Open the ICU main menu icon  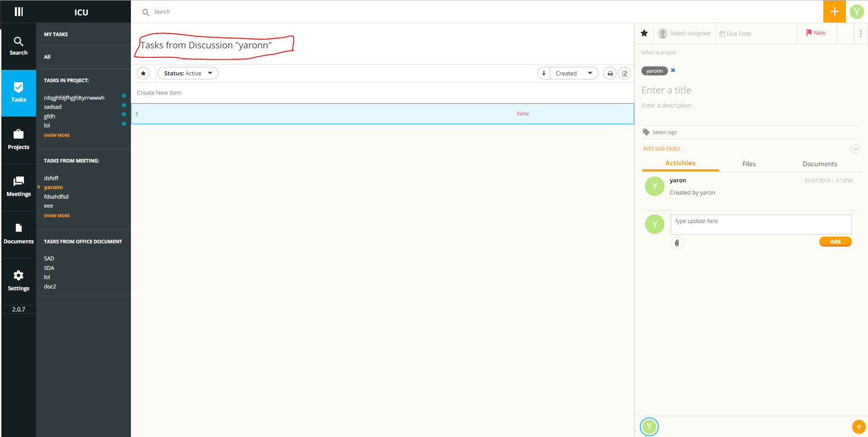19,12
